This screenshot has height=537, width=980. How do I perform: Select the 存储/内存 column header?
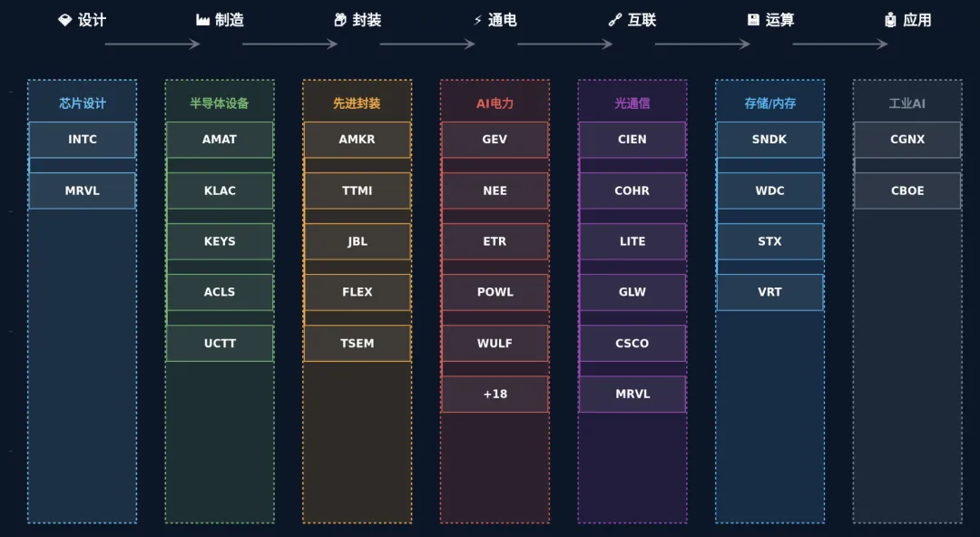click(x=770, y=103)
